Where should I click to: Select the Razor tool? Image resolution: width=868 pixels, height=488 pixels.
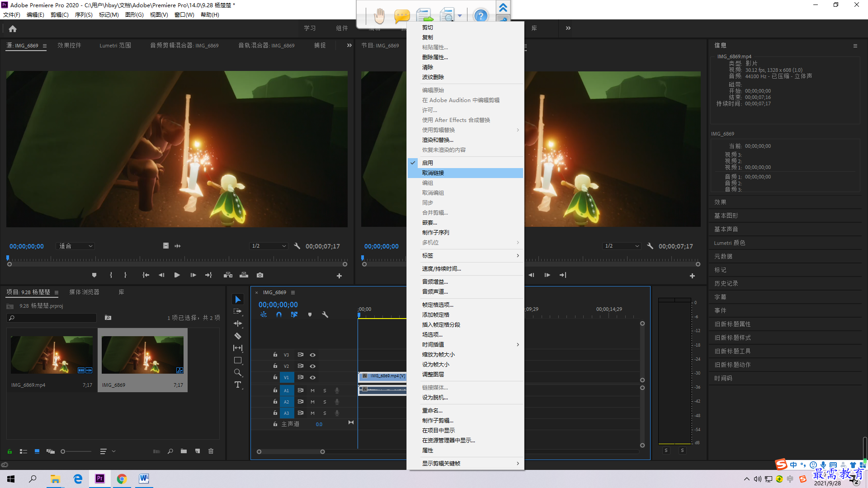click(238, 336)
